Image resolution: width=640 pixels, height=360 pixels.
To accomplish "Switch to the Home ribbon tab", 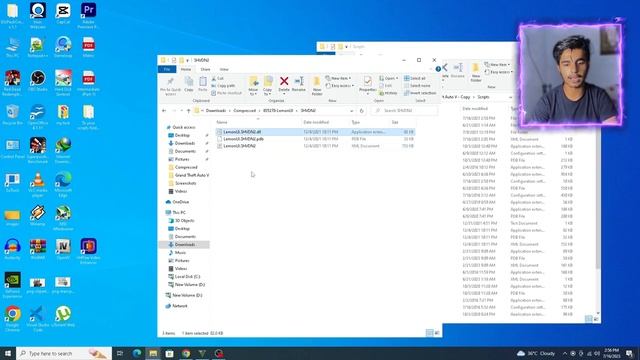I will click(x=186, y=69).
